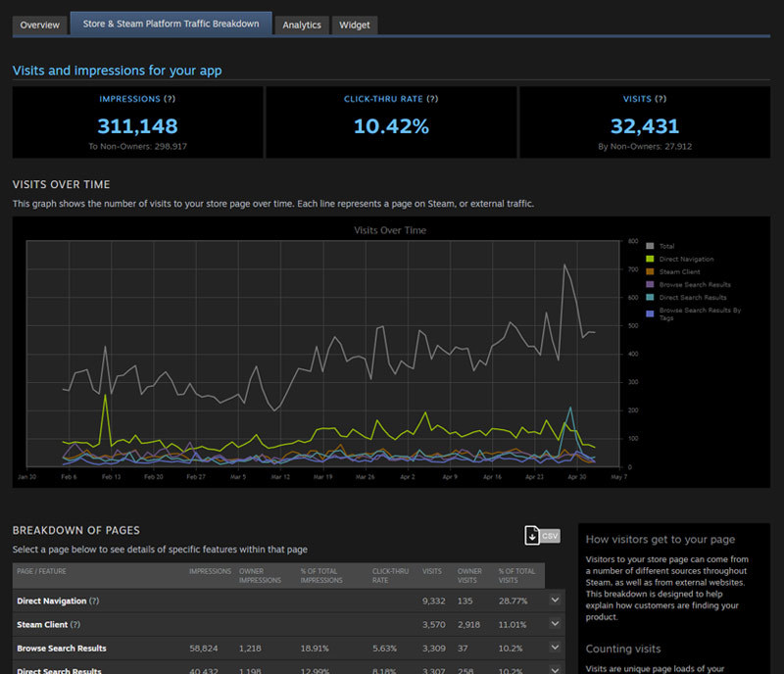Click the help (?) next to Impressions

pos(170,99)
